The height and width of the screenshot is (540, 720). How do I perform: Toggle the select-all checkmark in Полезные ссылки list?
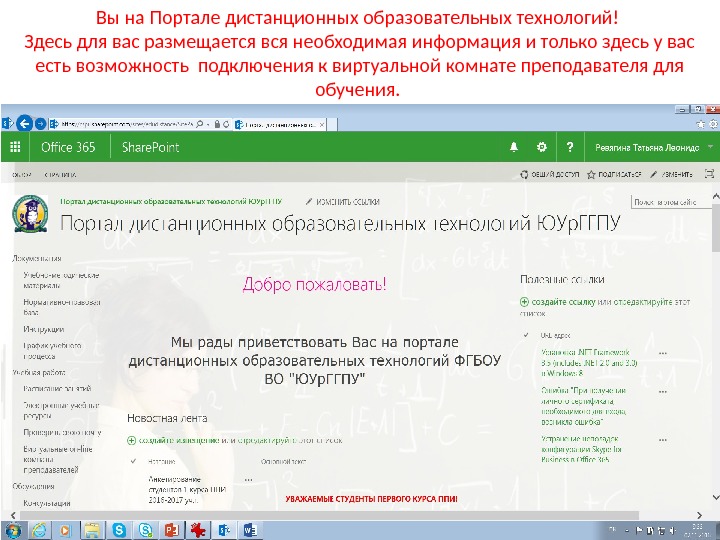526,335
